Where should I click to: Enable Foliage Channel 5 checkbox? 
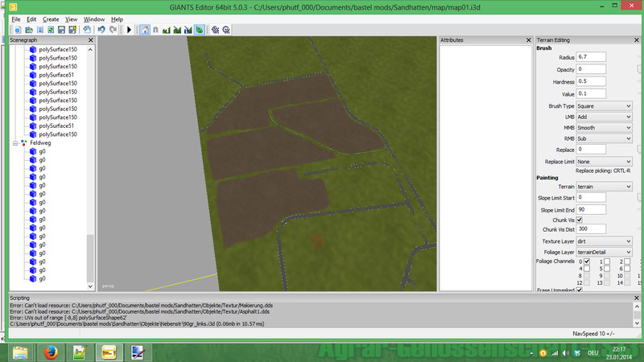[x=607, y=269]
